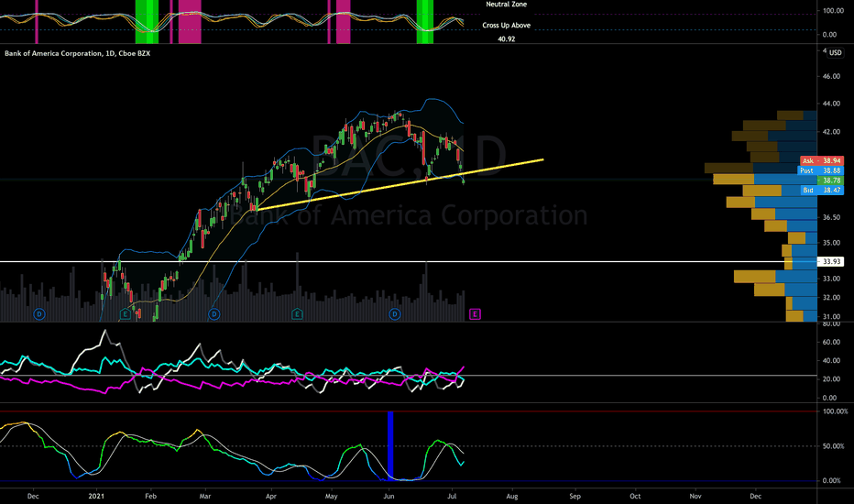Screen dimensions: 854x504
Task: Select the yellow ascending trendline
Action: click(400, 185)
